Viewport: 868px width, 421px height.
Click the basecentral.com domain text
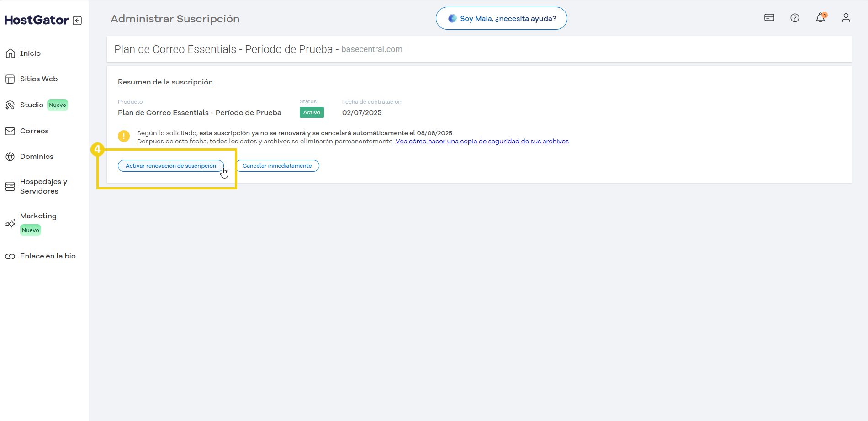(x=372, y=49)
